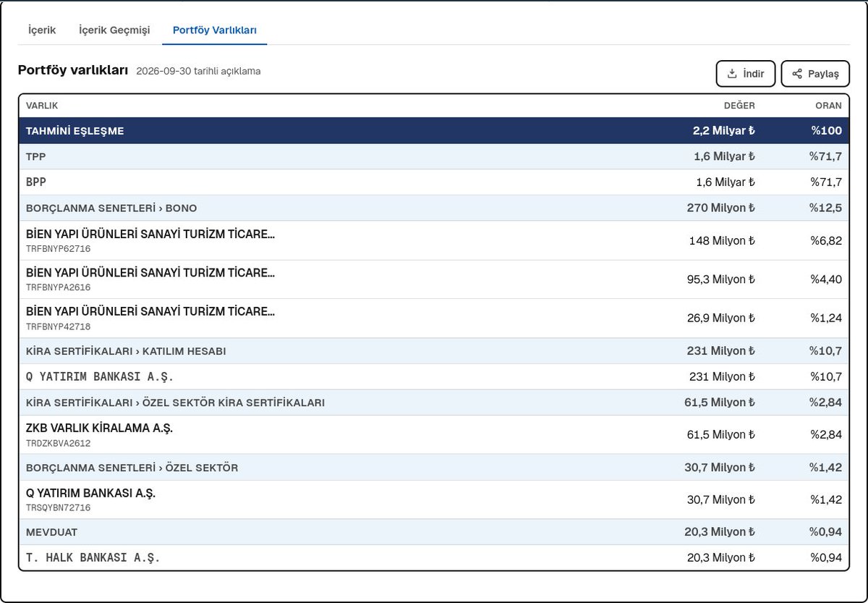Screen dimensions: 868x603
Task: Click BORÇLANMA SENETLERİ › BONO group row
Action: (x=434, y=208)
